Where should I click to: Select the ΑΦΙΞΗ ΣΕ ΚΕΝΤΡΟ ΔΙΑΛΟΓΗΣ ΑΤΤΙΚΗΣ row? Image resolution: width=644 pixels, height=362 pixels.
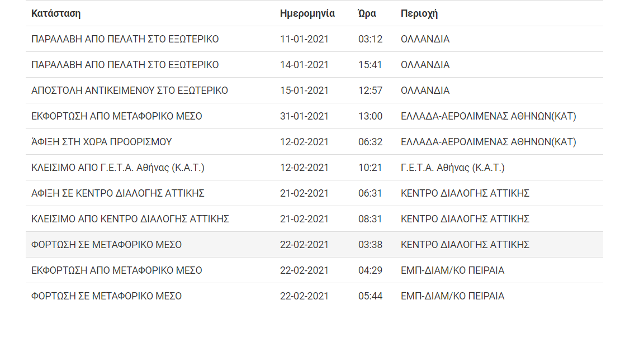[314, 193]
